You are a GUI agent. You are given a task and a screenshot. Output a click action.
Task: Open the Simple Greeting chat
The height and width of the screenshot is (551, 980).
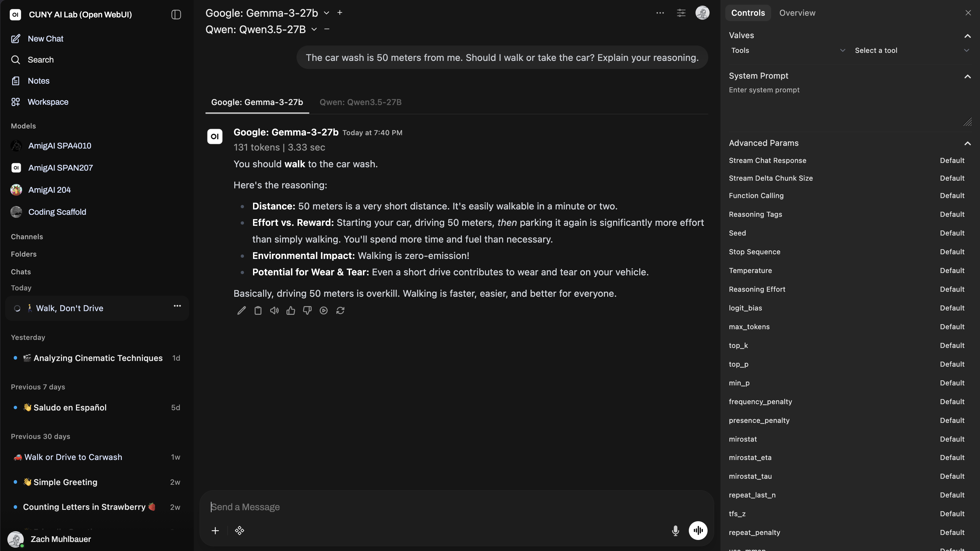pos(97,482)
